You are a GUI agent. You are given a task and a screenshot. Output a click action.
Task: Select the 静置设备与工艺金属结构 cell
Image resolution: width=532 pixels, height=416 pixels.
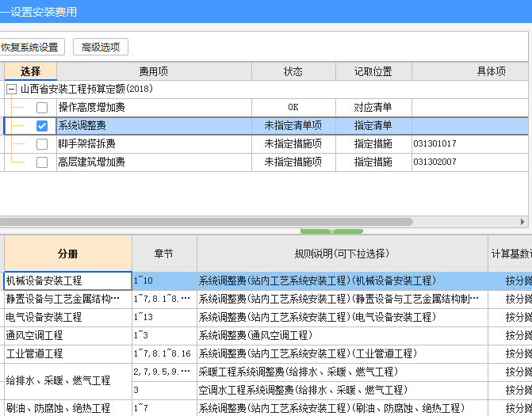[x=68, y=299]
